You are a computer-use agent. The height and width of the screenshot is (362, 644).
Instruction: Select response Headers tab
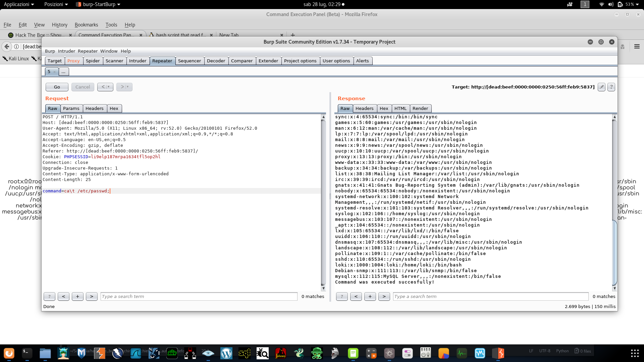(x=364, y=108)
